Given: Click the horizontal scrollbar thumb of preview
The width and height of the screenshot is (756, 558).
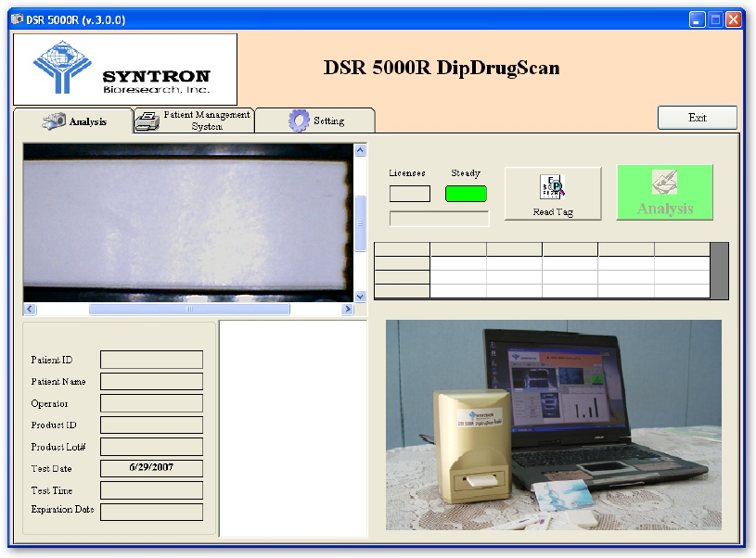Looking at the screenshot, I should 189,309.
